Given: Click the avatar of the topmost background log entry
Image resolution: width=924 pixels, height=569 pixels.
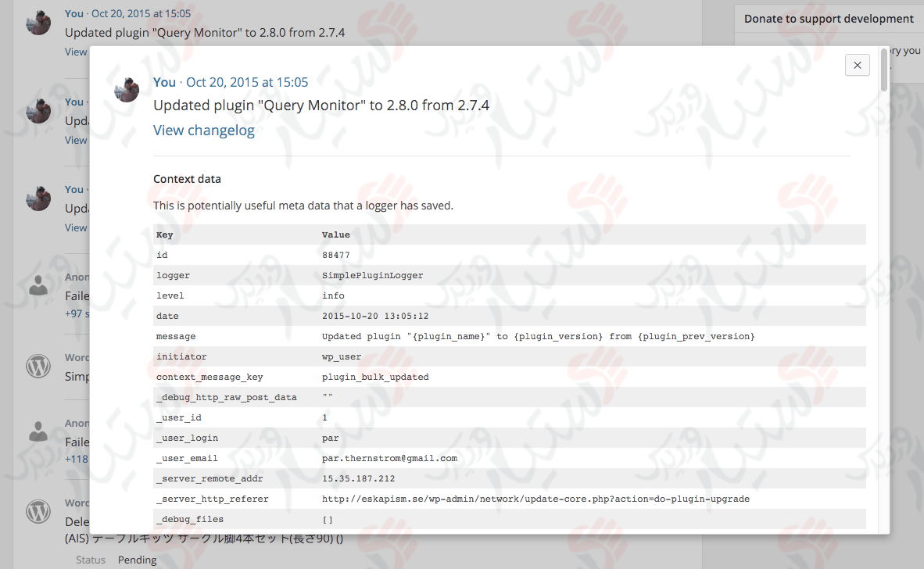Looking at the screenshot, I should pos(38,23).
